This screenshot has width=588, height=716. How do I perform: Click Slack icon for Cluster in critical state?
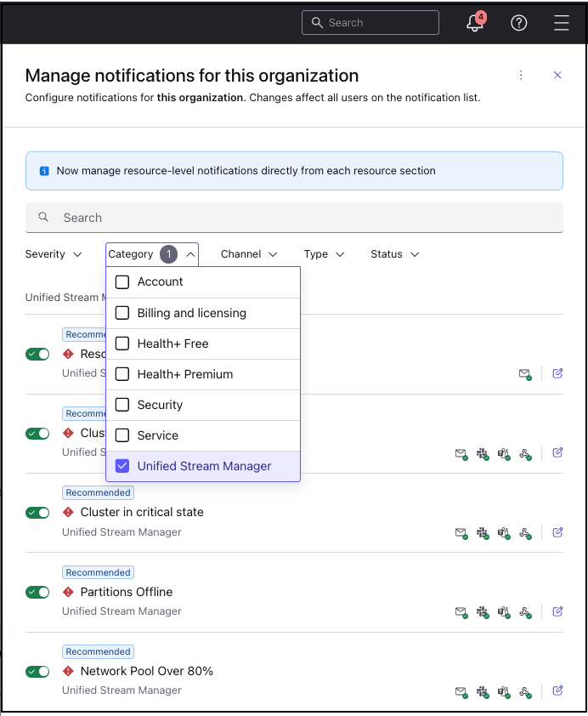[483, 532]
